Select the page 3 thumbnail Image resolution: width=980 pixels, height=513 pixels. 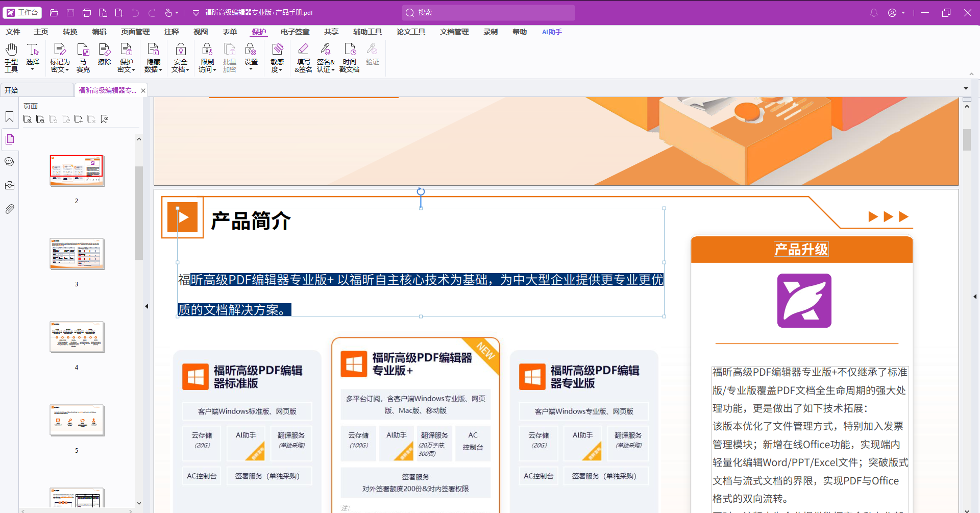tap(77, 254)
